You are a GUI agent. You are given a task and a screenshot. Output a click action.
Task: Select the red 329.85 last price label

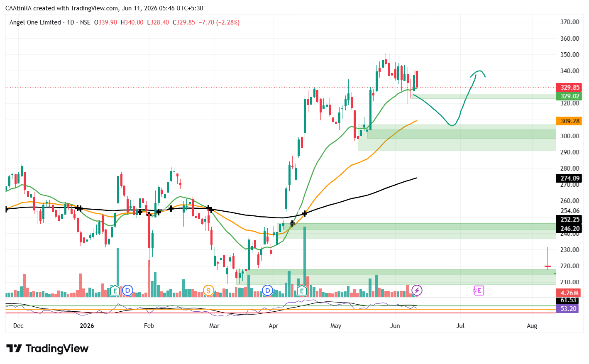pyautogui.click(x=569, y=88)
